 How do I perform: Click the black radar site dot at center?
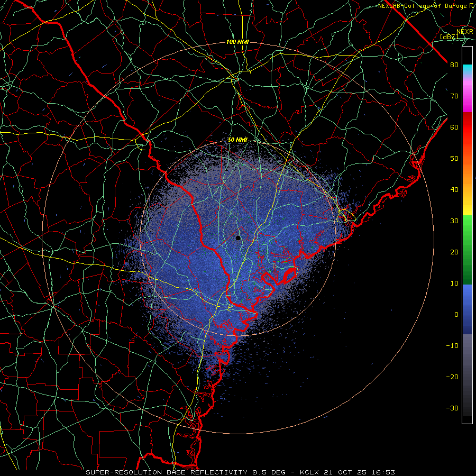(238, 238)
